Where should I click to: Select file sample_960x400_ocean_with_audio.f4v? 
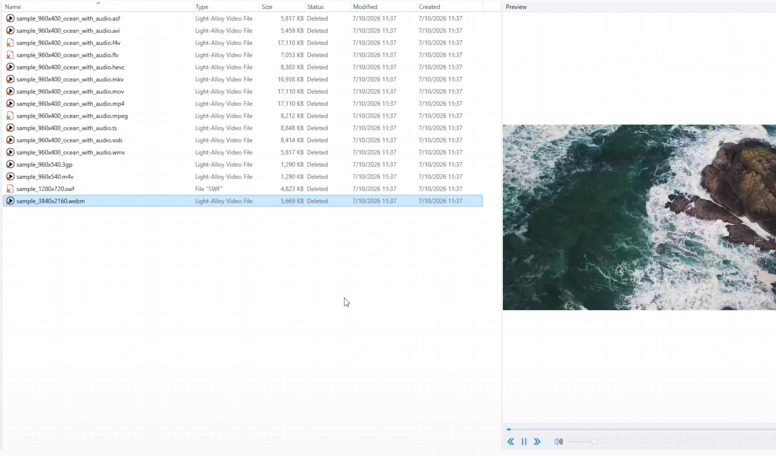[x=68, y=43]
